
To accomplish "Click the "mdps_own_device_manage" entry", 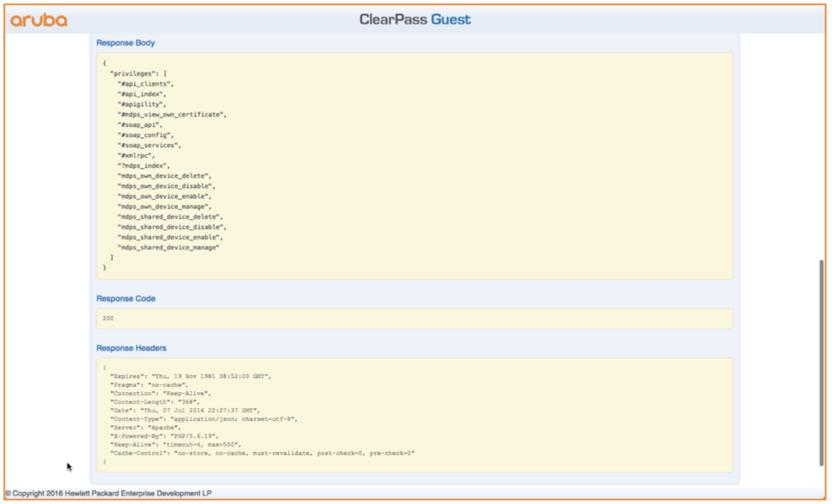I will 164,207.
